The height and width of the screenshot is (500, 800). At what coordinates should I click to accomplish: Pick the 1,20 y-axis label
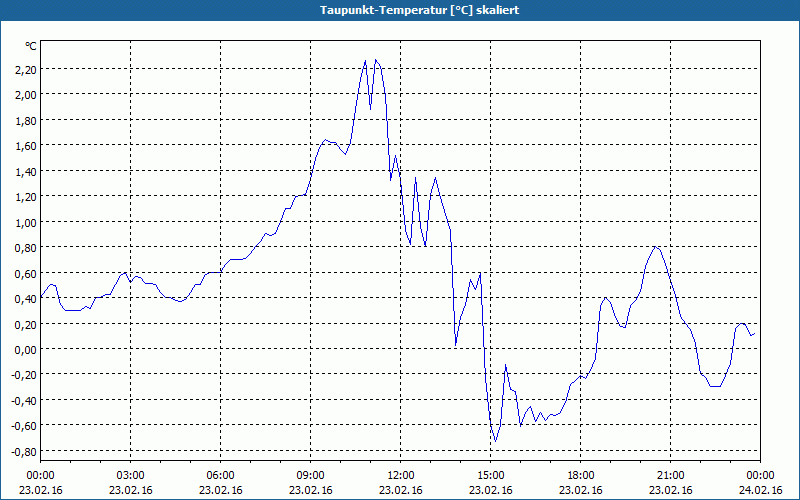[x=26, y=197]
